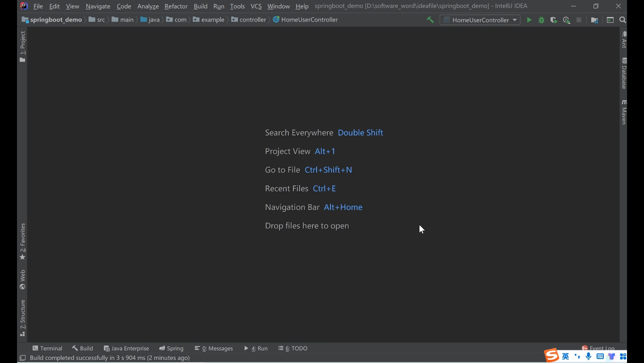Open the run configuration HomeUserController dropdown

480,20
